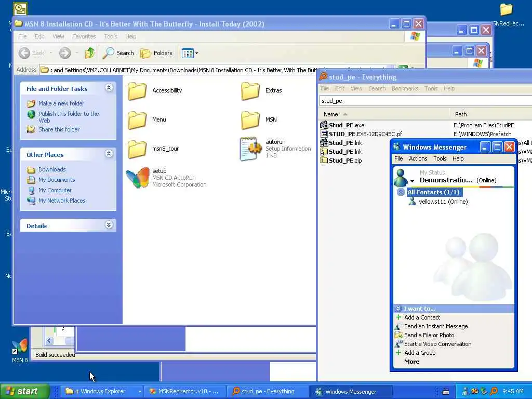Open Search in the Explorer toolbar
The height and width of the screenshot is (399, 532).
click(118, 53)
